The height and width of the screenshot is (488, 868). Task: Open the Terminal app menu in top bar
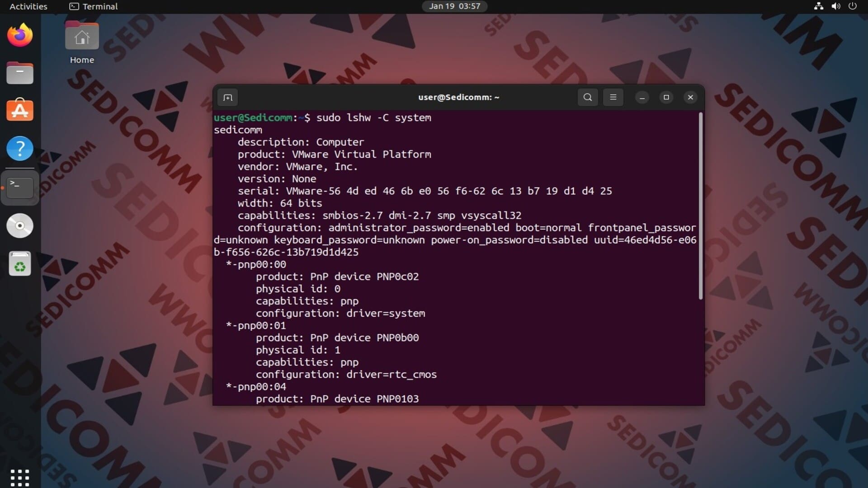click(x=94, y=6)
